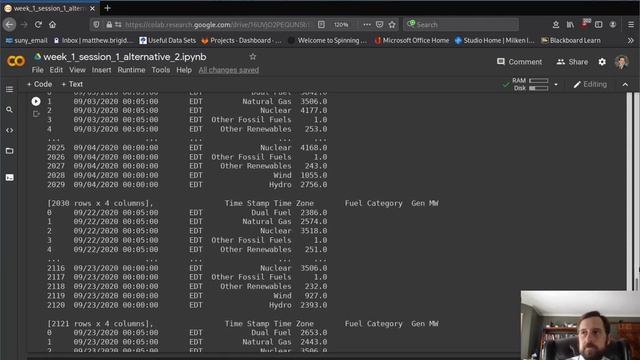
Task: Click the value 4177.0 in Nuclear row
Action: tap(313, 110)
